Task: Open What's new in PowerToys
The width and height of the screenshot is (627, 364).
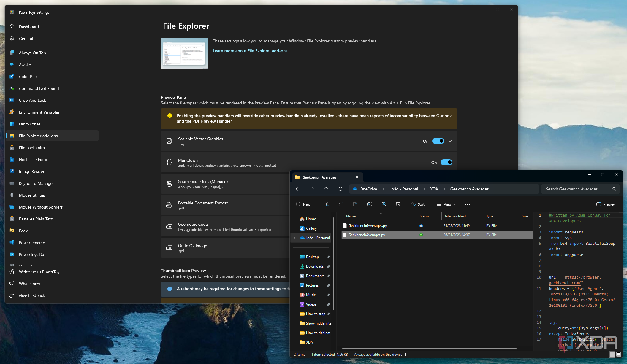Action: click(x=52, y=284)
